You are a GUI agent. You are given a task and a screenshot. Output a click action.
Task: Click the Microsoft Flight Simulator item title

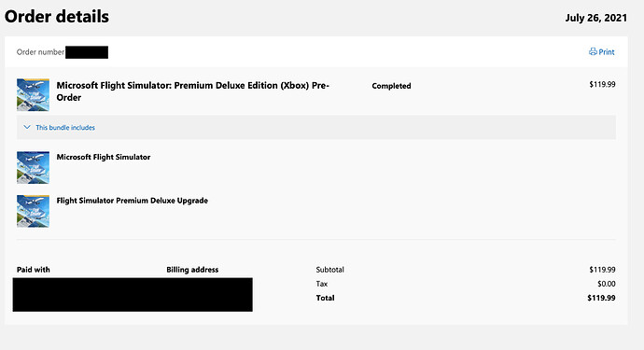click(x=104, y=157)
